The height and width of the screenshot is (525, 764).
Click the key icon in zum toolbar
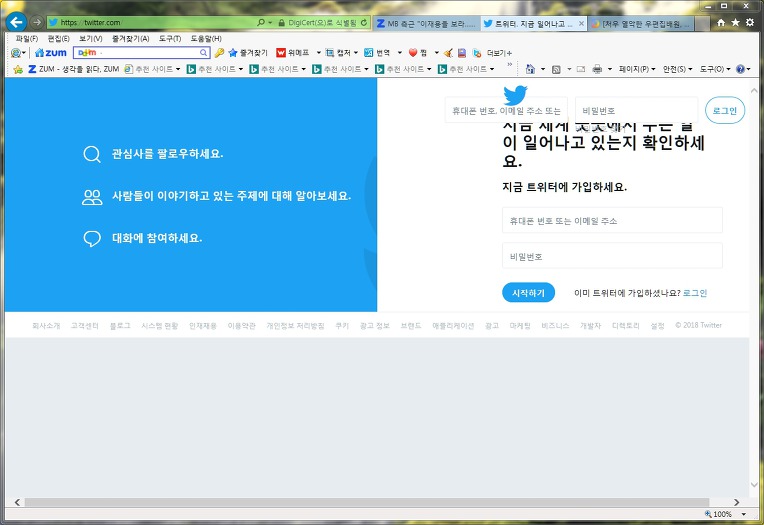[219, 53]
